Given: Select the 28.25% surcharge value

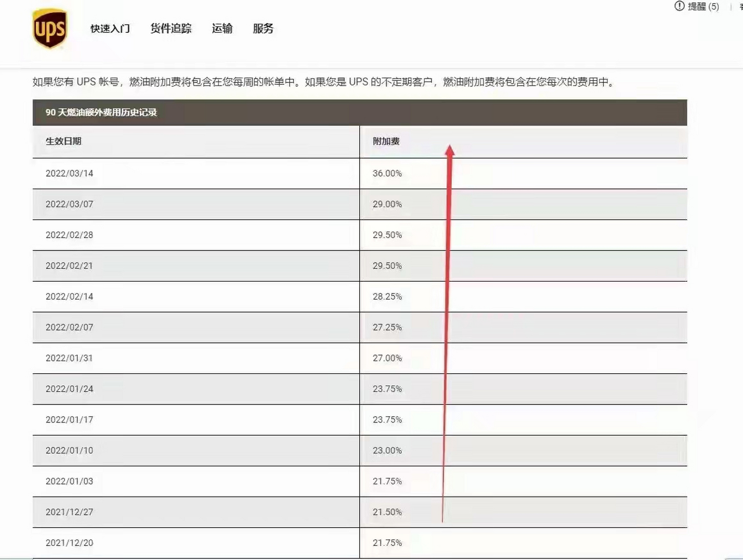Looking at the screenshot, I should [x=387, y=296].
